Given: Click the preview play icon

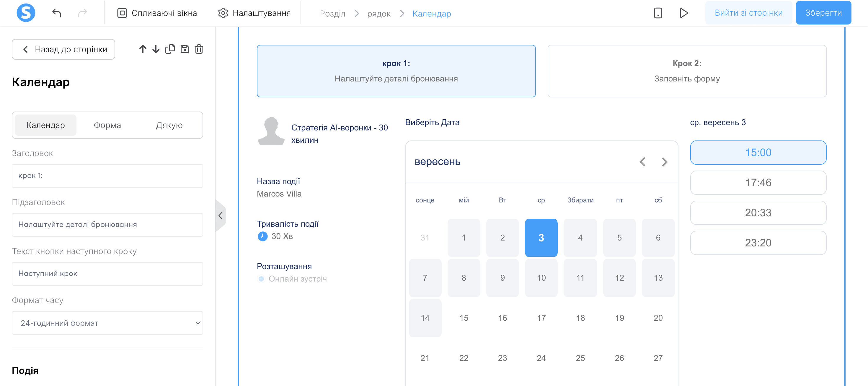Looking at the screenshot, I should [x=684, y=13].
